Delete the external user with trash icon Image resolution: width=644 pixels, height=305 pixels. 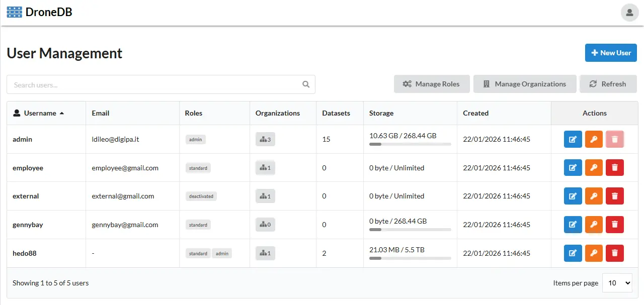[x=614, y=196]
